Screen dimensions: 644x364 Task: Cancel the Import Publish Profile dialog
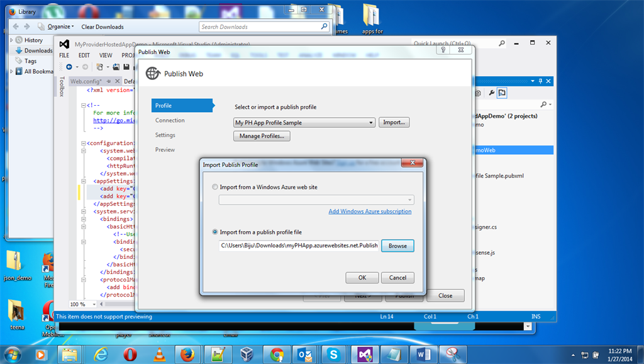tap(397, 278)
